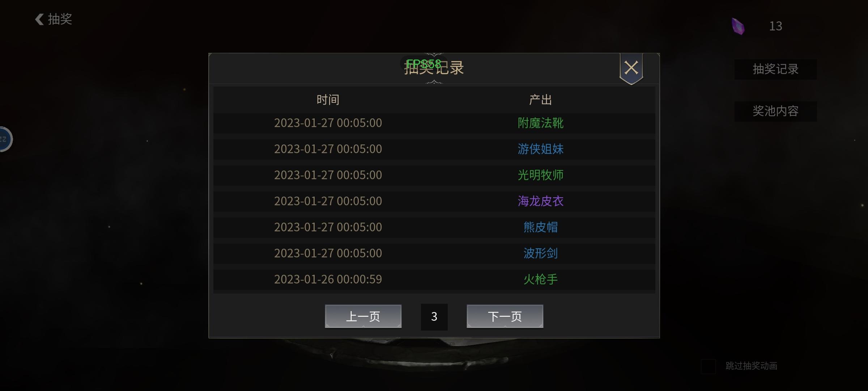The height and width of the screenshot is (391, 868).
Task: Go to next page with 下一页
Action: click(x=505, y=316)
